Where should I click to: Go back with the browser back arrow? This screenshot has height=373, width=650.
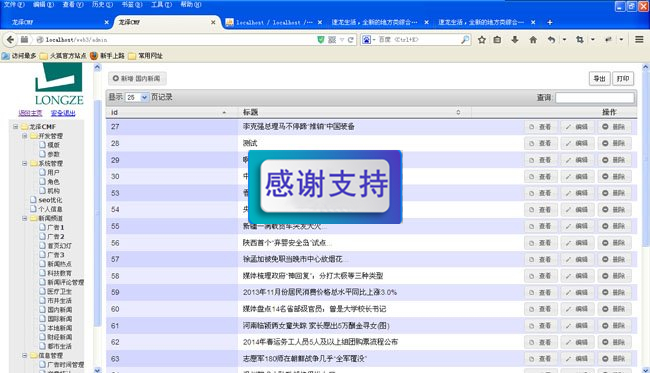point(10,40)
